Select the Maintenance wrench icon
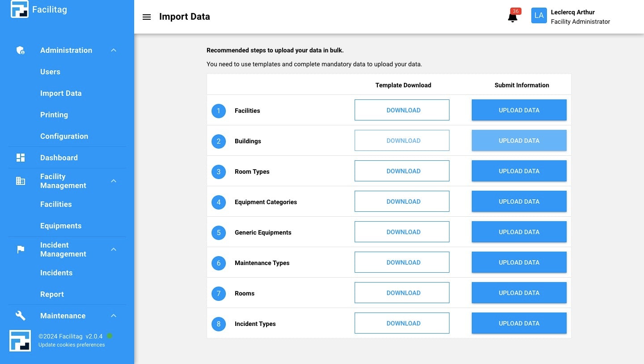The height and width of the screenshot is (364, 644). pos(20,316)
